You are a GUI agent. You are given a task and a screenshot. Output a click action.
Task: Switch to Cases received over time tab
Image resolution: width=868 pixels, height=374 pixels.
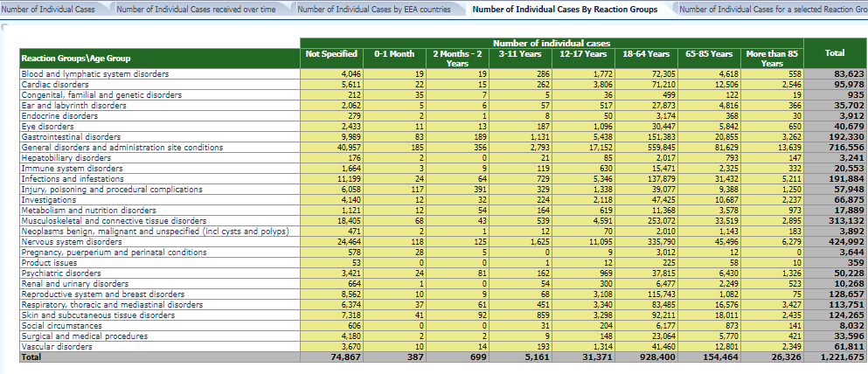195,9
